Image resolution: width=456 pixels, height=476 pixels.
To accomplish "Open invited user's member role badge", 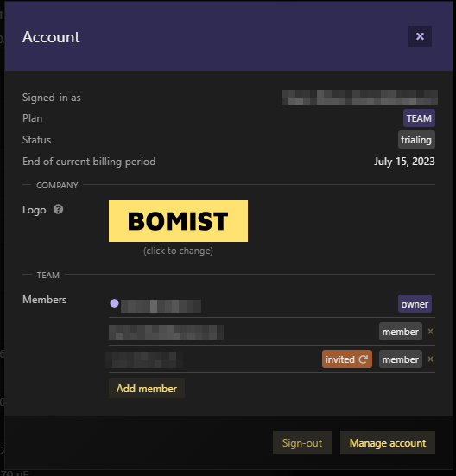I will tap(401, 359).
